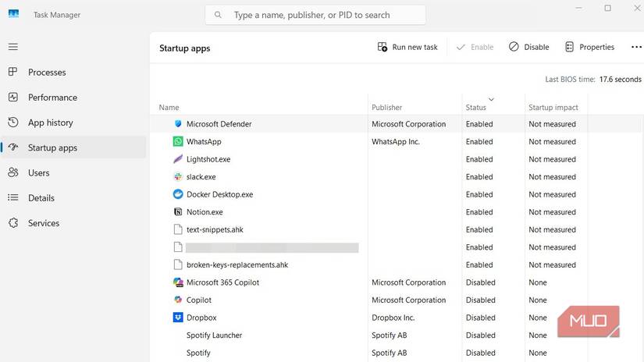This screenshot has height=362, width=644.
Task: Select the Notion.exe row name
Action: click(x=205, y=212)
